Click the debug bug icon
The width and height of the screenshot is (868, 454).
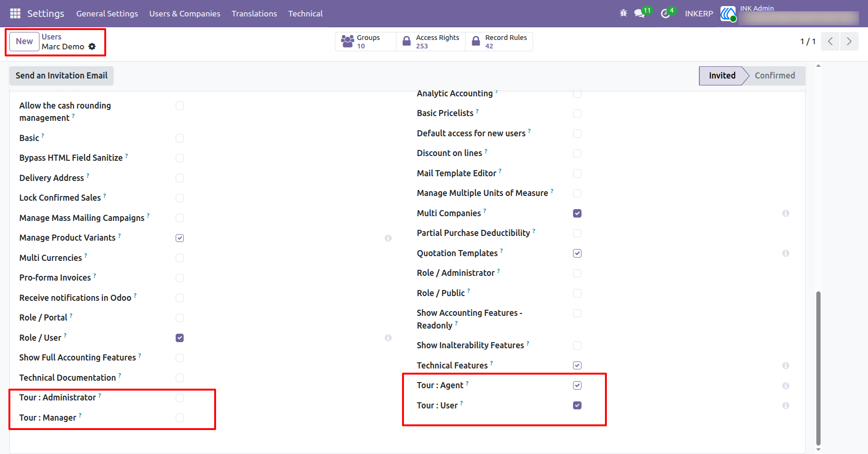tap(623, 13)
